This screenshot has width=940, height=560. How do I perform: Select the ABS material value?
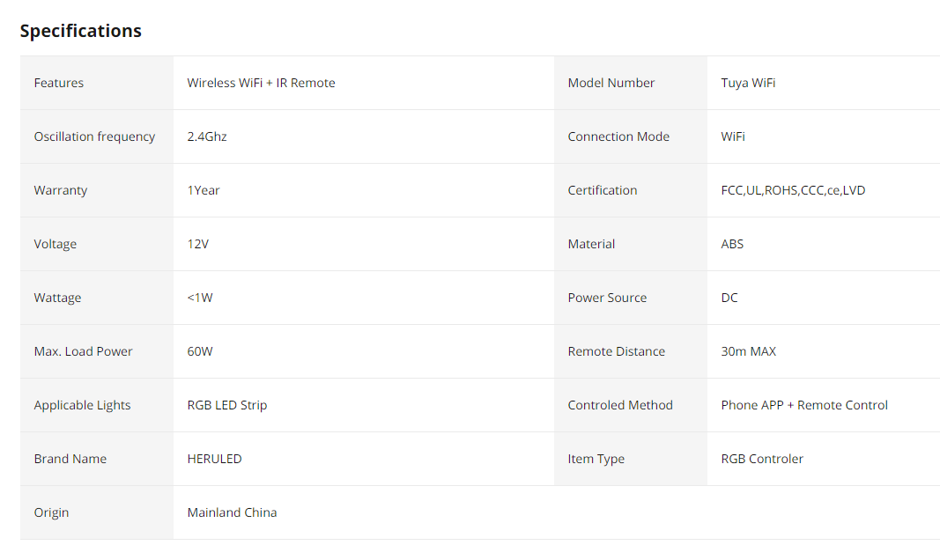pos(732,244)
